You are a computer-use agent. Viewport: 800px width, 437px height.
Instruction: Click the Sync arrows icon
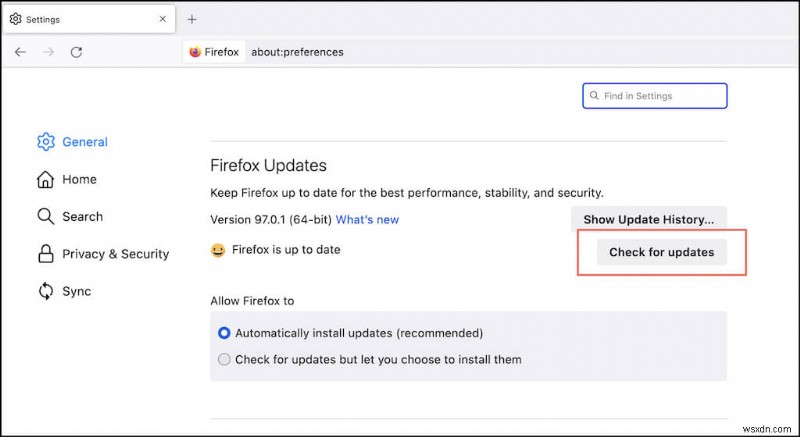coord(45,291)
